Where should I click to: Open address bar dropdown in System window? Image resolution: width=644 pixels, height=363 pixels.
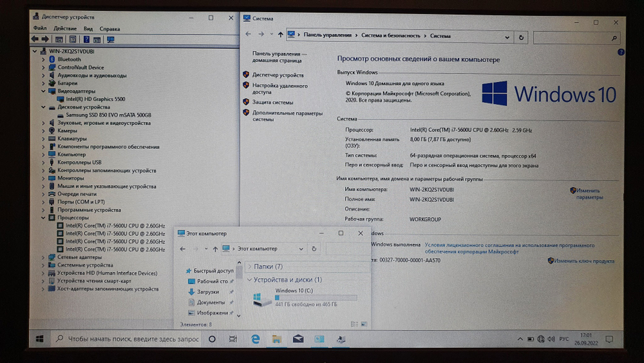click(x=507, y=37)
